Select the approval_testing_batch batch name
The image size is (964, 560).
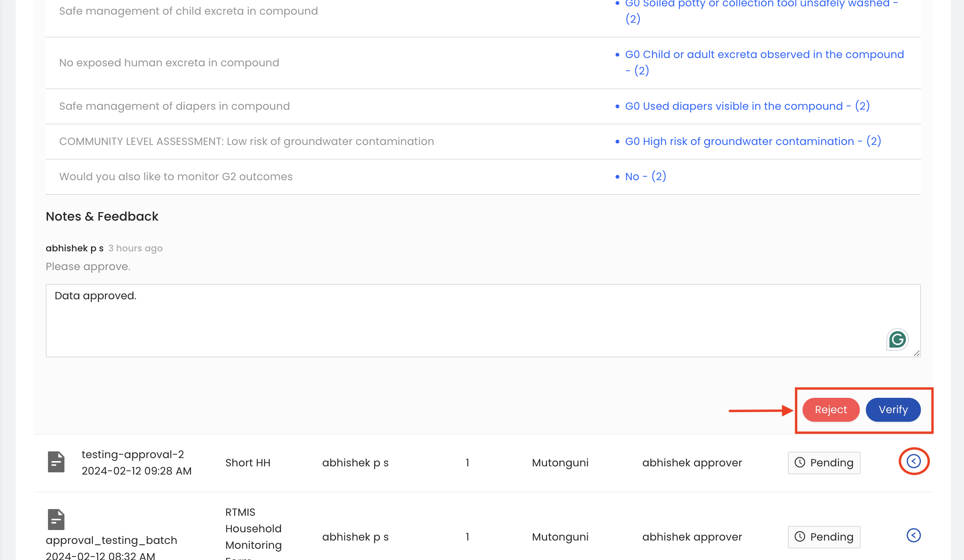[x=111, y=540]
